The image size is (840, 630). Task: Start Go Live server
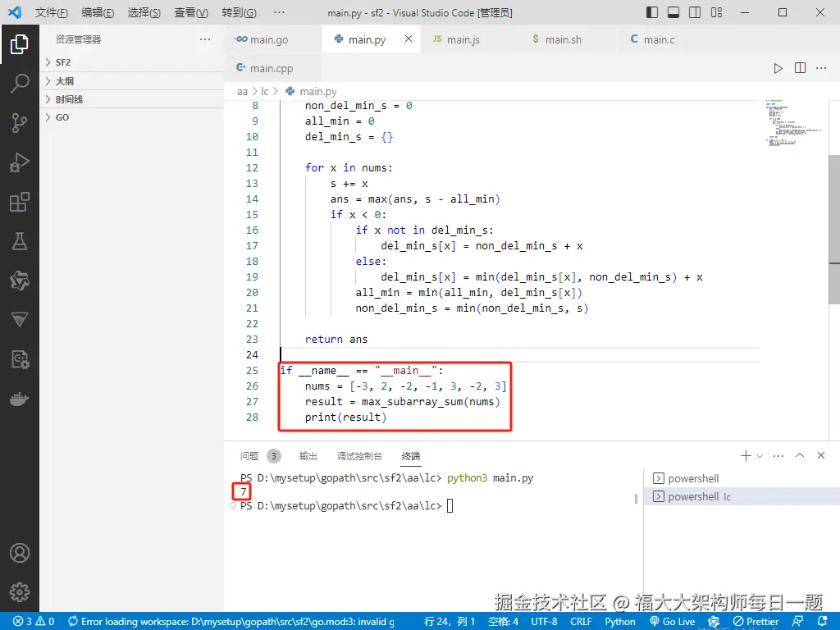(673, 622)
